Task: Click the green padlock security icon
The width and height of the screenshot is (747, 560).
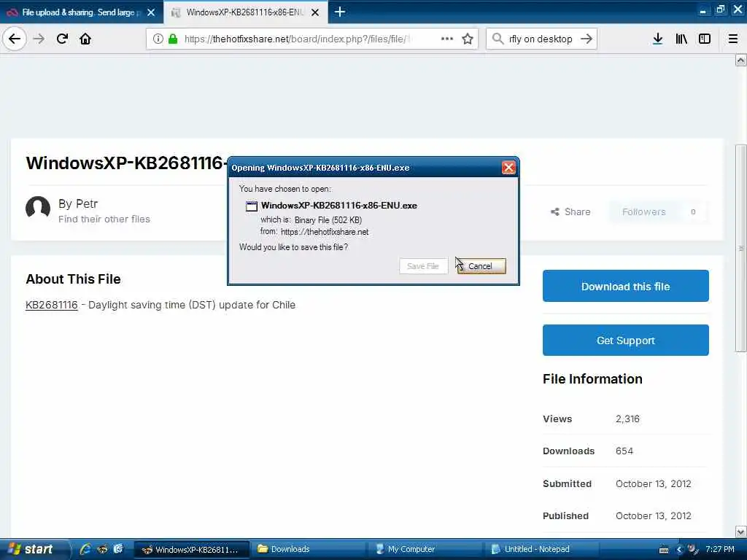Action: (x=173, y=39)
